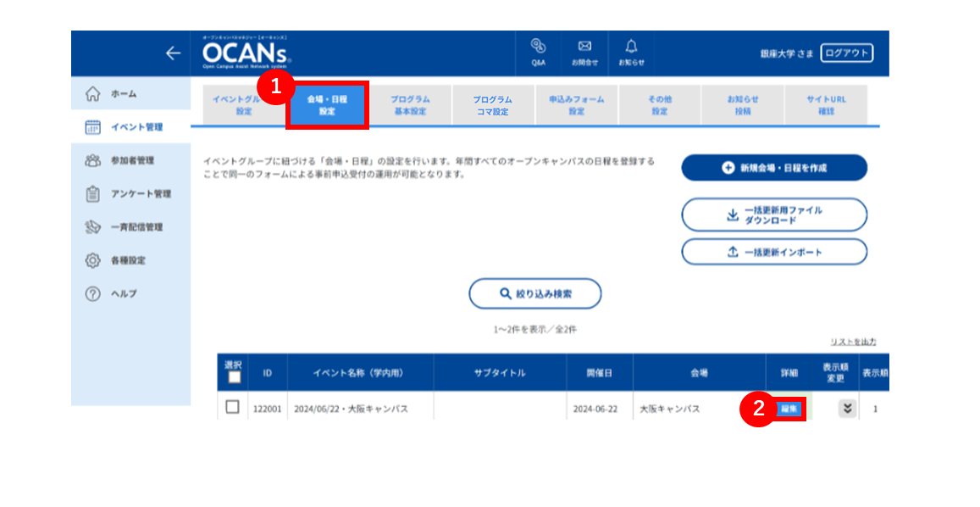Open the お知らせ bell notifications
The image size is (980, 507).
631,53
